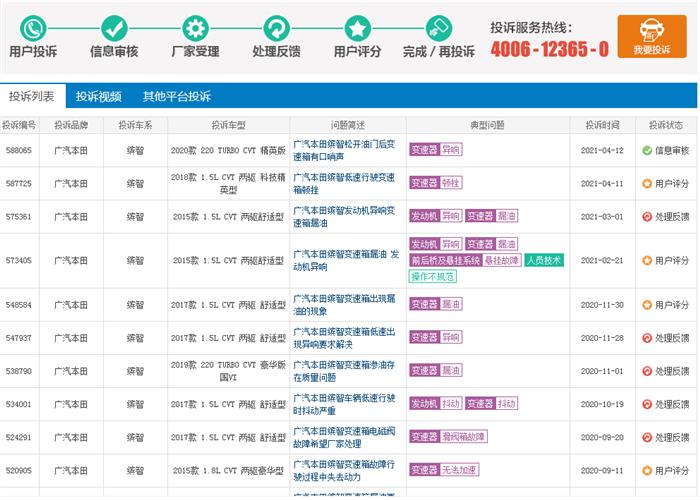
Task: Click the hotline number 4006-12365-0
Action: tap(550, 49)
